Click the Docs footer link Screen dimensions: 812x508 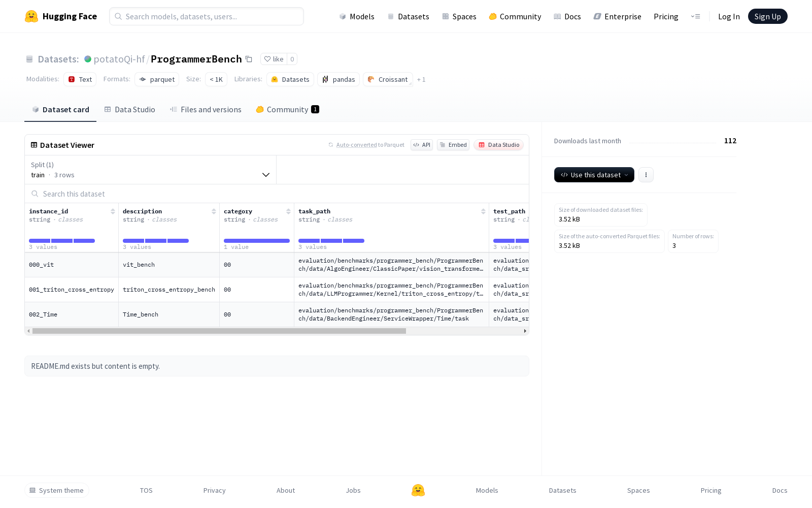click(780, 490)
